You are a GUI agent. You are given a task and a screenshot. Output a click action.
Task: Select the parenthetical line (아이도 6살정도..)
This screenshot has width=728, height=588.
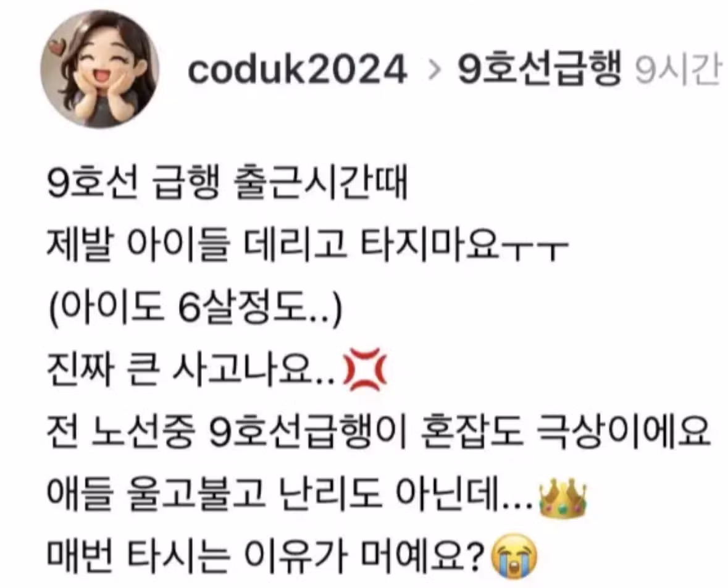tap(195, 308)
